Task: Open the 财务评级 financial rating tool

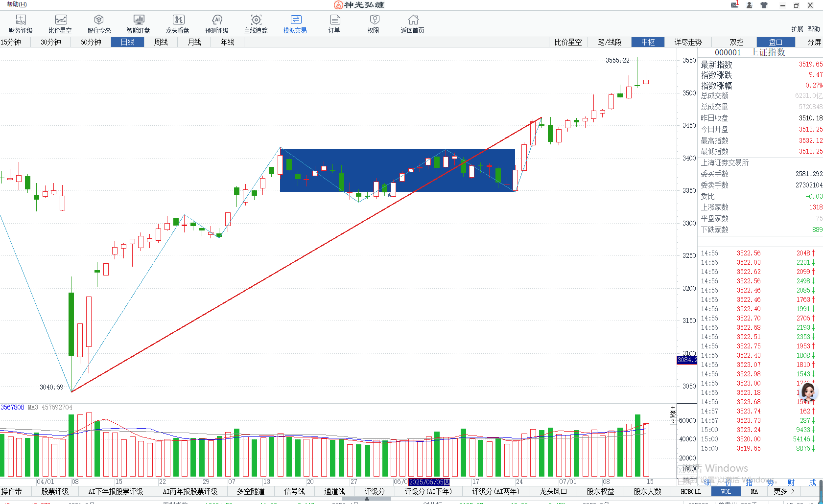Action: click(21, 24)
